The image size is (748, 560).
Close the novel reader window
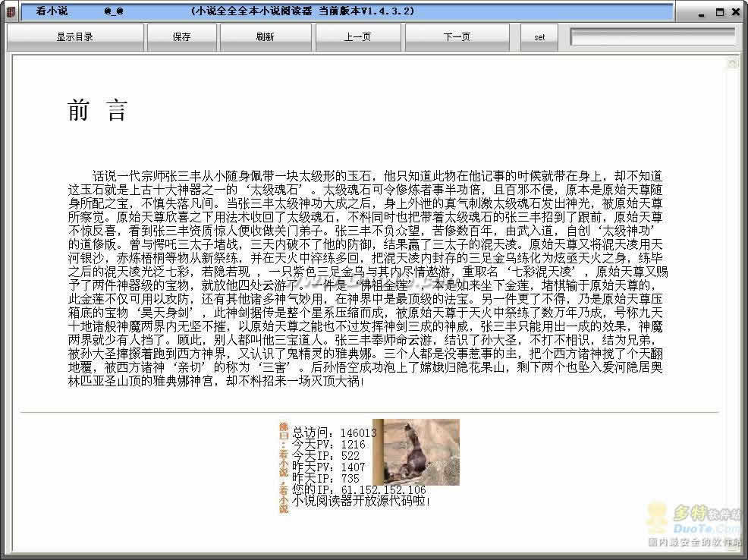click(736, 12)
